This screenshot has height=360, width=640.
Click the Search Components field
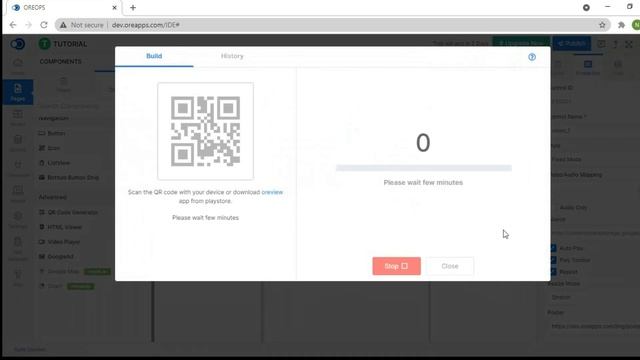pos(69,106)
